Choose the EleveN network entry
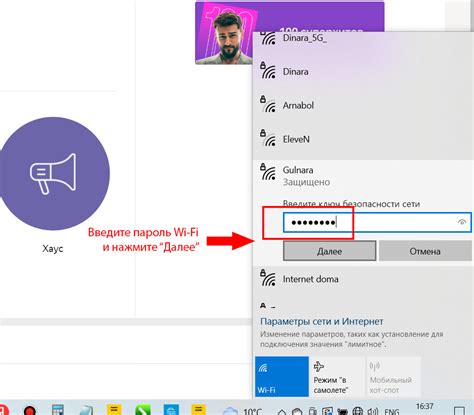 363,139
